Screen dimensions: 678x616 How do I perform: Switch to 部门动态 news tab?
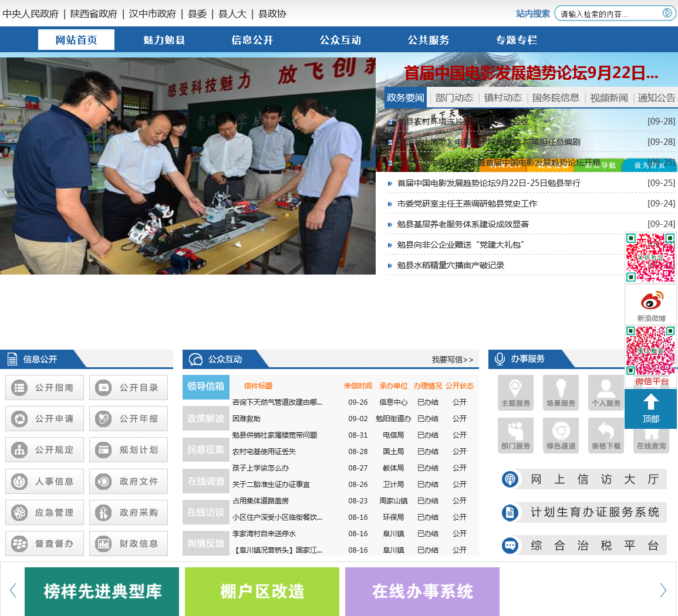coord(454,98)
